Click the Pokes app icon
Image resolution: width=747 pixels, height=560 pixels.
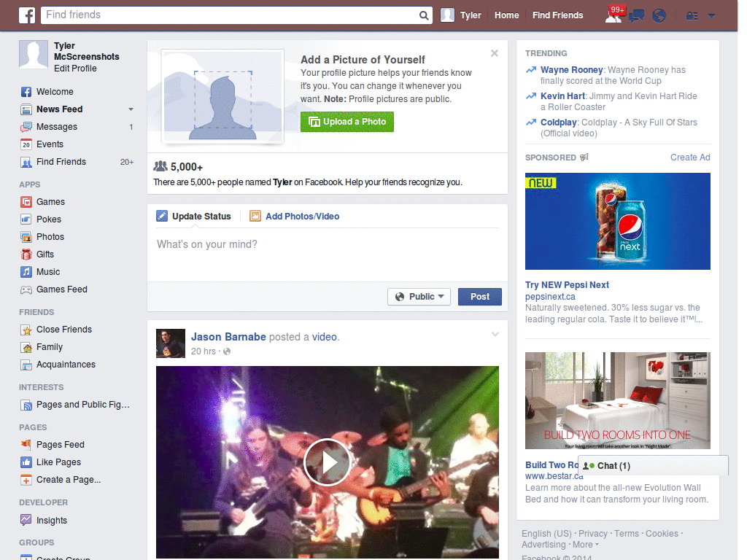coord(26,219)
